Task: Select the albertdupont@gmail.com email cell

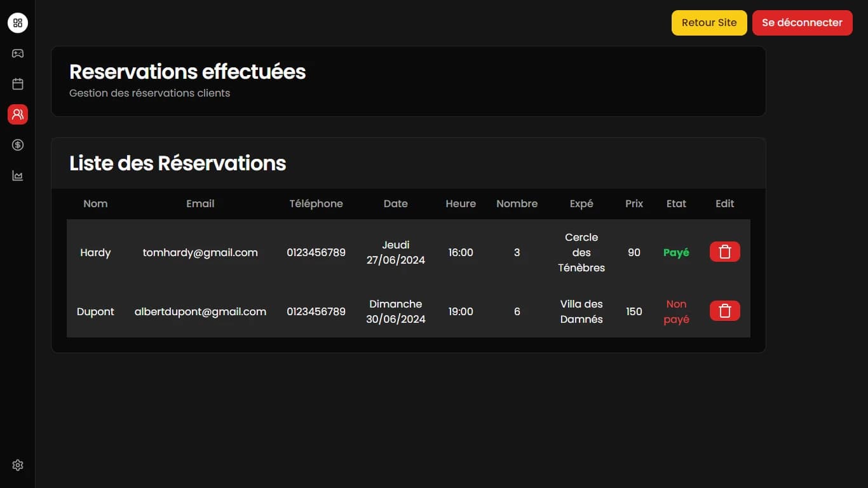Action: pos(200,311)
